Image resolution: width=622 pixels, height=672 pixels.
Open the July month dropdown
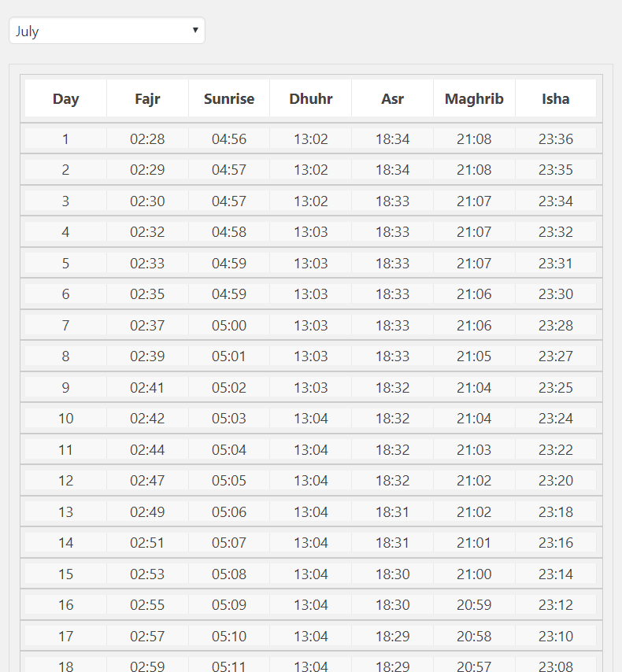click(107, 31)
